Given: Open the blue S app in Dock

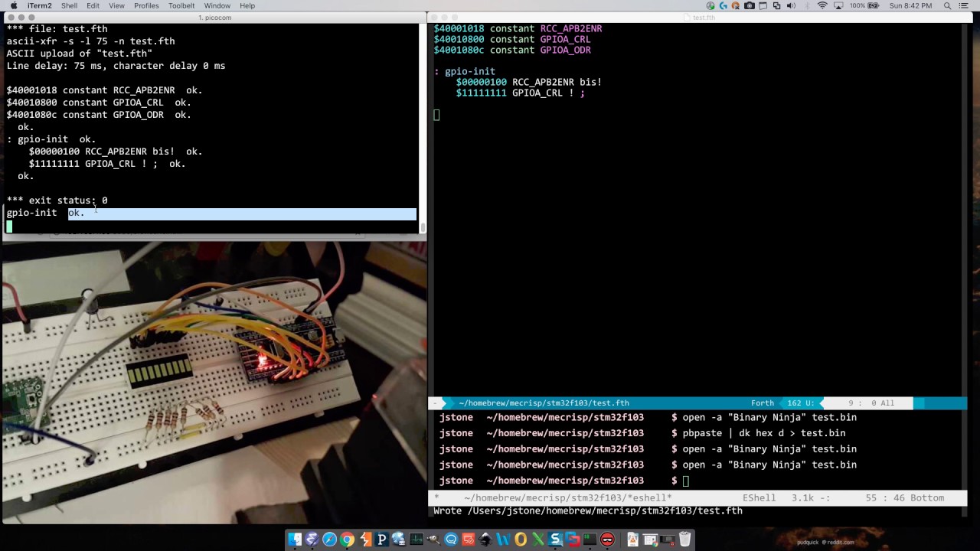Looking at the screenshot, I should (556, 540).
